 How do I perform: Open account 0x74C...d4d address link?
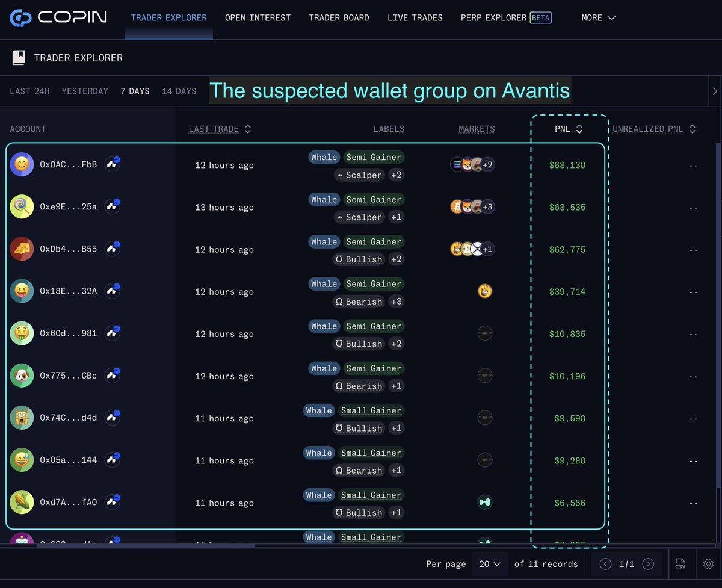68,418
